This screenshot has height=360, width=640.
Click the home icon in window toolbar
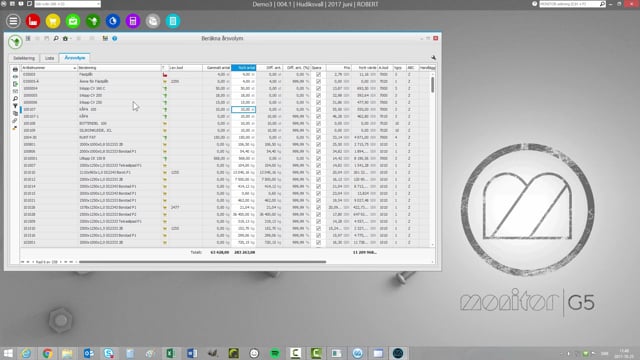point(65,38)
